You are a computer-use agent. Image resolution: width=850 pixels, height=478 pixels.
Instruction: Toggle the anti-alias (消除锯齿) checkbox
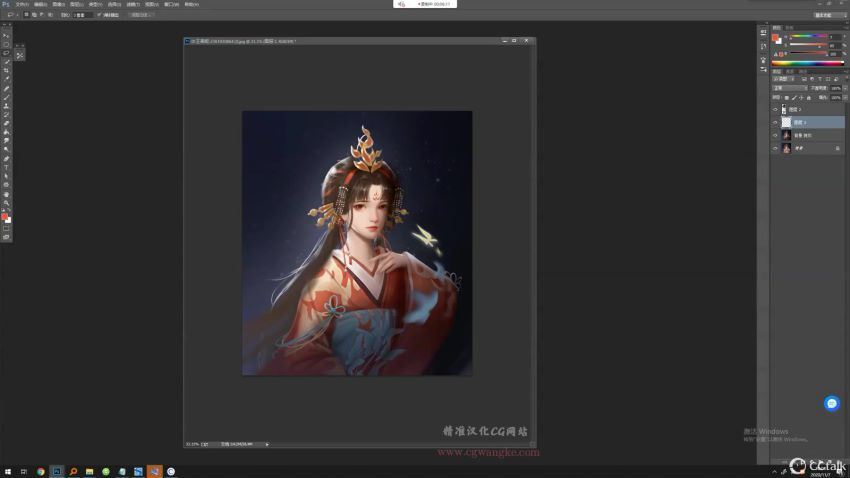99,15
